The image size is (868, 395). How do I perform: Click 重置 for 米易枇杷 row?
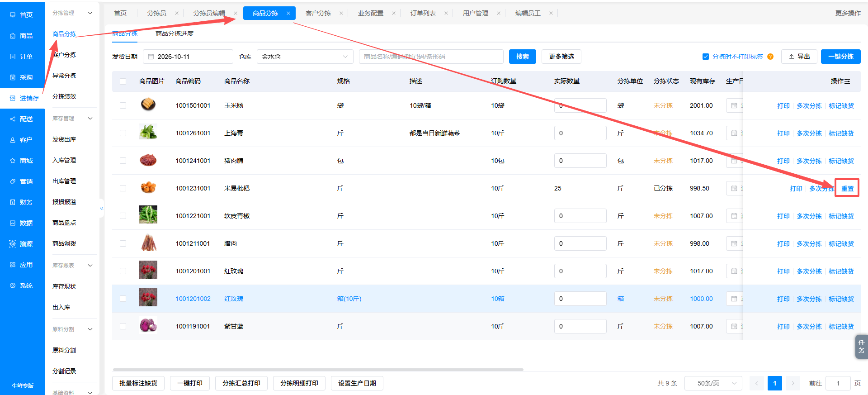pyautogui.click(x=848, y=189)
